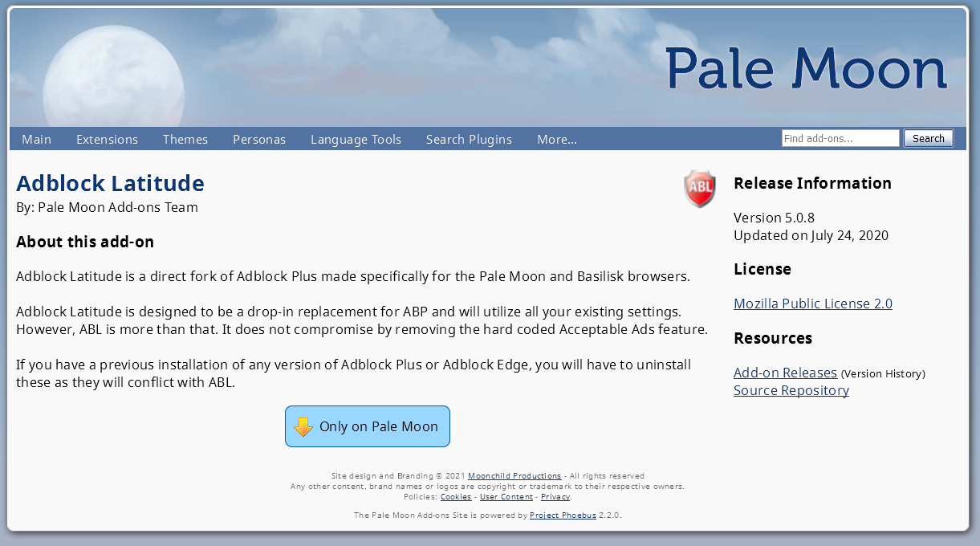Viewport: 980px width, 546px height.
Task: Open the Mozilla Public License 2.0 link
Action: coord(813,304)
